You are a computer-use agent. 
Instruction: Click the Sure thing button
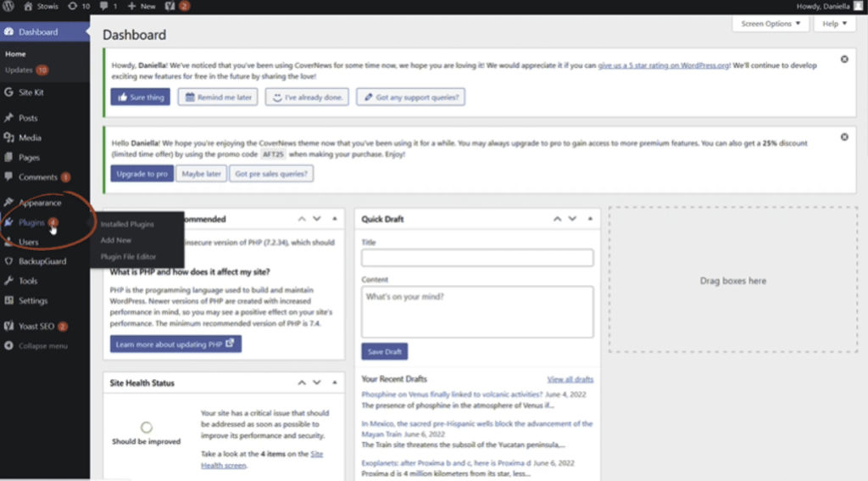point(140,97)
